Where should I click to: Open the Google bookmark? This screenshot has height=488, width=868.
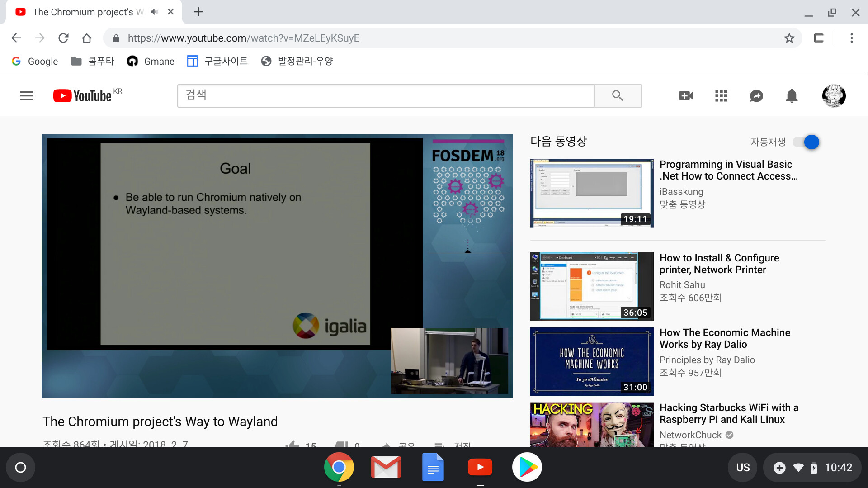click(x=35, y=61)
